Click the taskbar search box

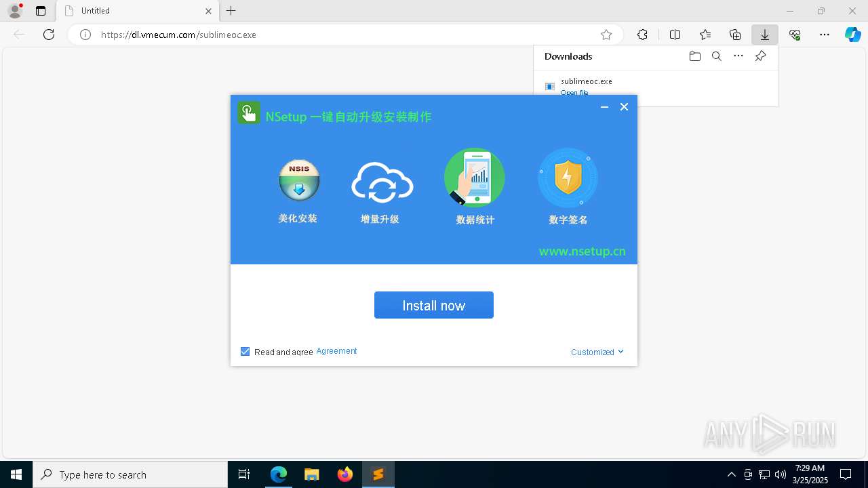tap(130, 474)
